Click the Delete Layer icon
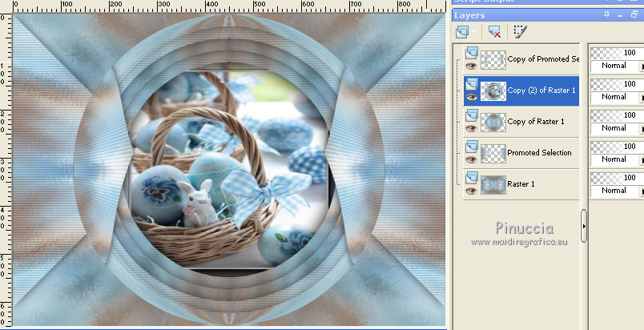Image resolution: width=644 pixels, height=330 pixels. tap(494, 31)
